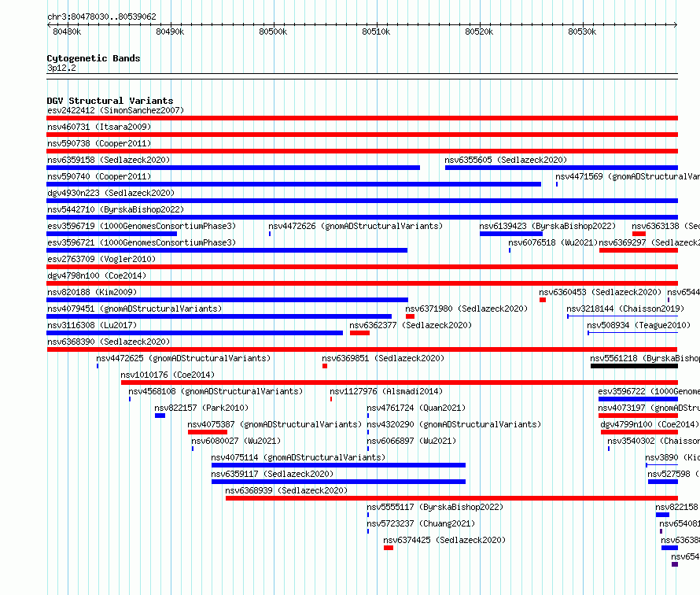Click the nsv527598 blue bar

tap(663, 482)
